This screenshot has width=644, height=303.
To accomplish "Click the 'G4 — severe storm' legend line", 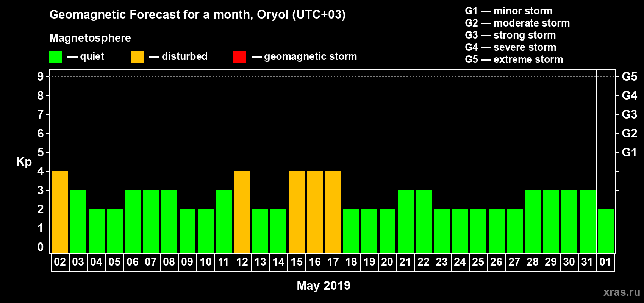I will coord(511,47).
